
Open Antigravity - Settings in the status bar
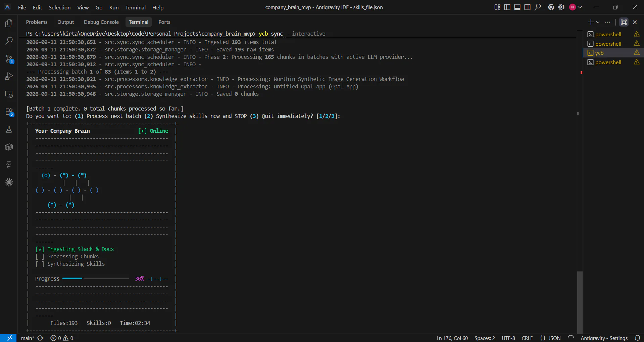604,338
